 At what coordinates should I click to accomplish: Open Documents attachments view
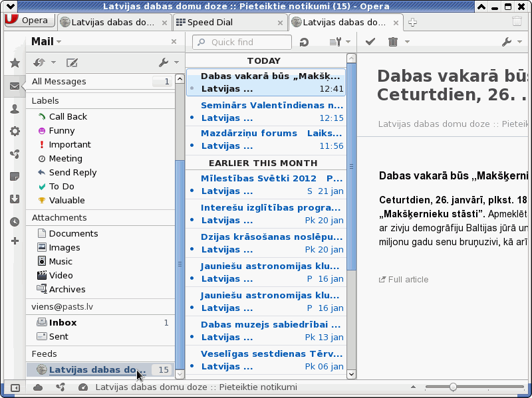(x=100, y=234)
